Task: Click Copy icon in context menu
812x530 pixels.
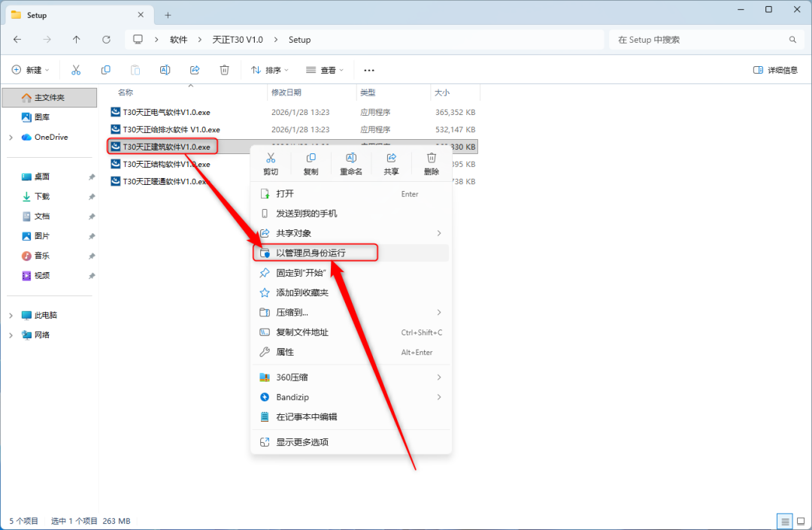Action: click(311, 158)
